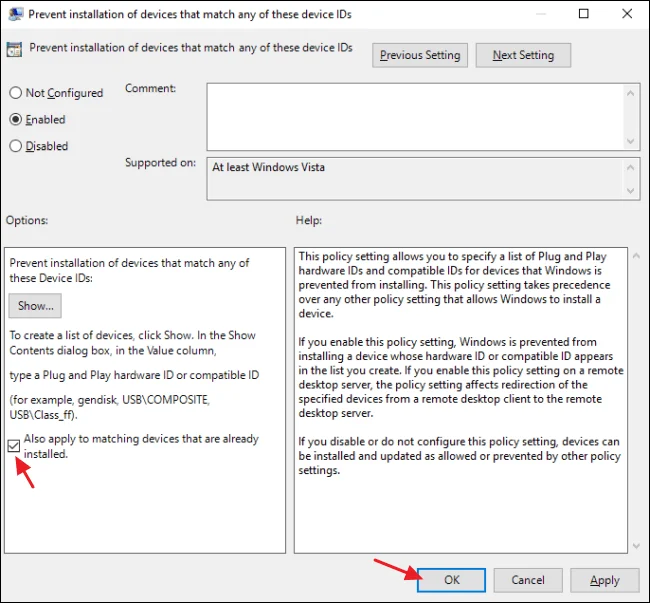This screenshot has height=603, width=650.
Task: Select the Enabled radio button
Action: [x=15, y=119]
